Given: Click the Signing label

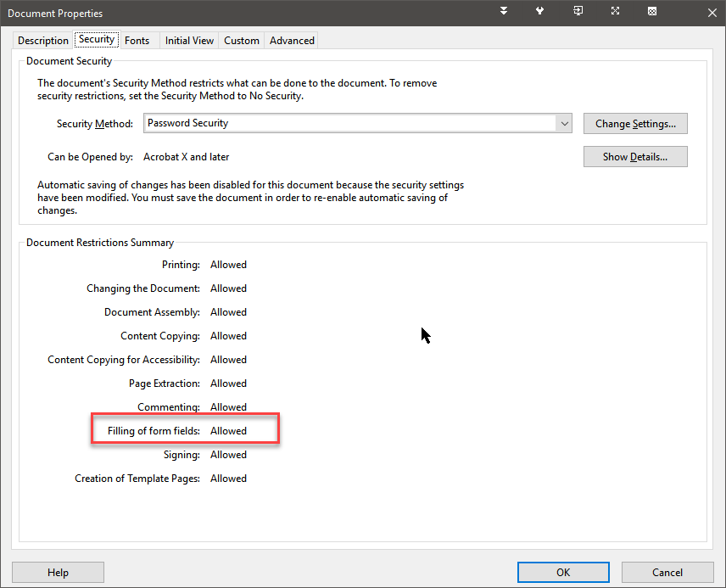Looking at the screenshot, I should [x=181, y=455].
